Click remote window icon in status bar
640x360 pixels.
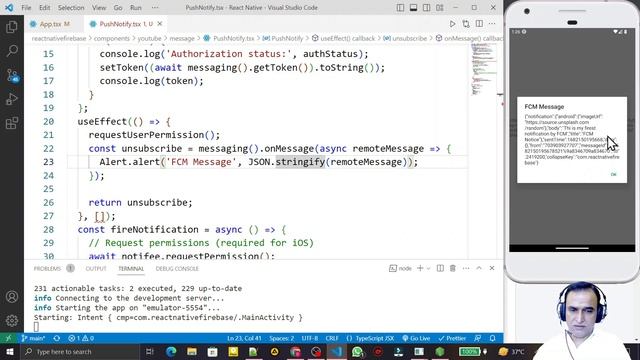click(x=8, y=338)
